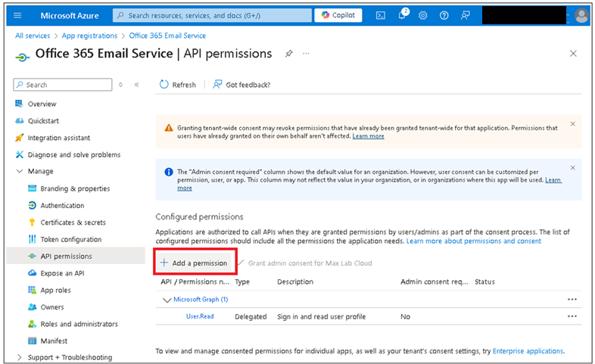Select Expose an API menu item
This screenshot has width=595, height=364.
[x=62, y=273]
